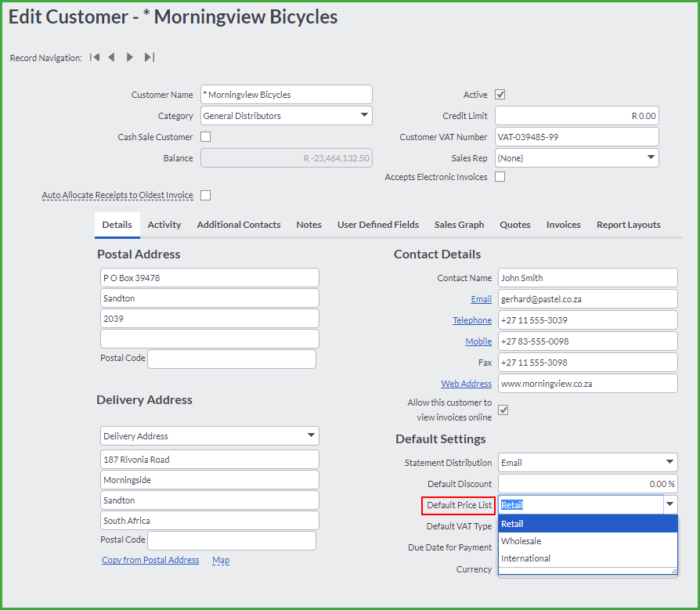Check Auto Allocate Receipts to Oldest Invoice
700x610 pixels.
[205, 195]
